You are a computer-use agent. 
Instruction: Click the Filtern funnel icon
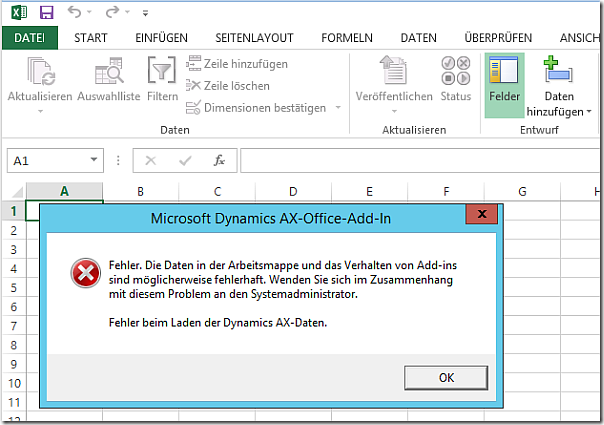[x=162, y=70]
